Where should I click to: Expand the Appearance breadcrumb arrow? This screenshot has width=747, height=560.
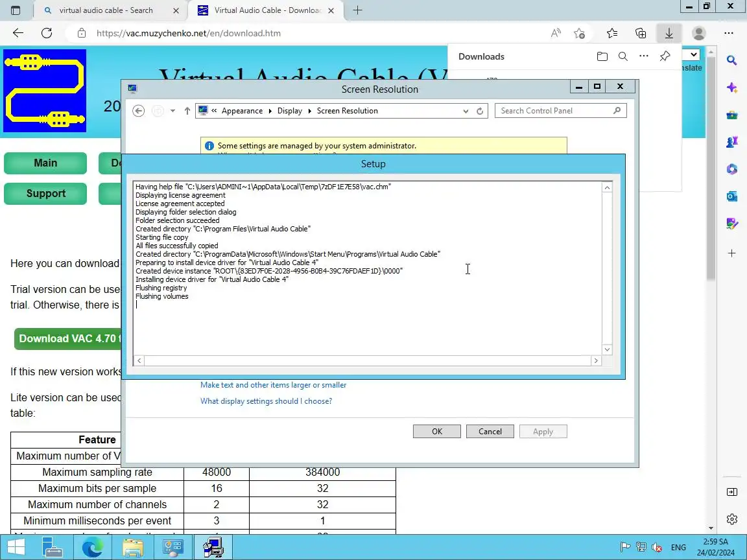tap(270, 110)
